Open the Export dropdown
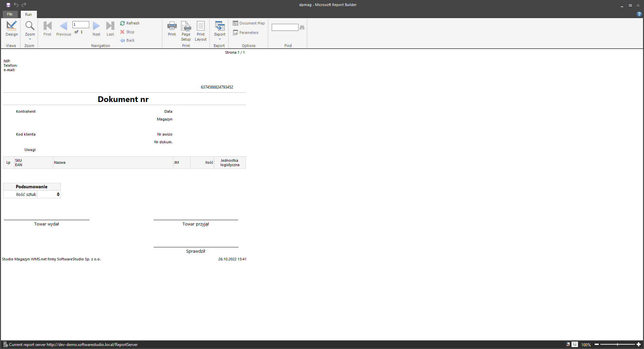Screen dimensions: 644x349 coord(220,31)
